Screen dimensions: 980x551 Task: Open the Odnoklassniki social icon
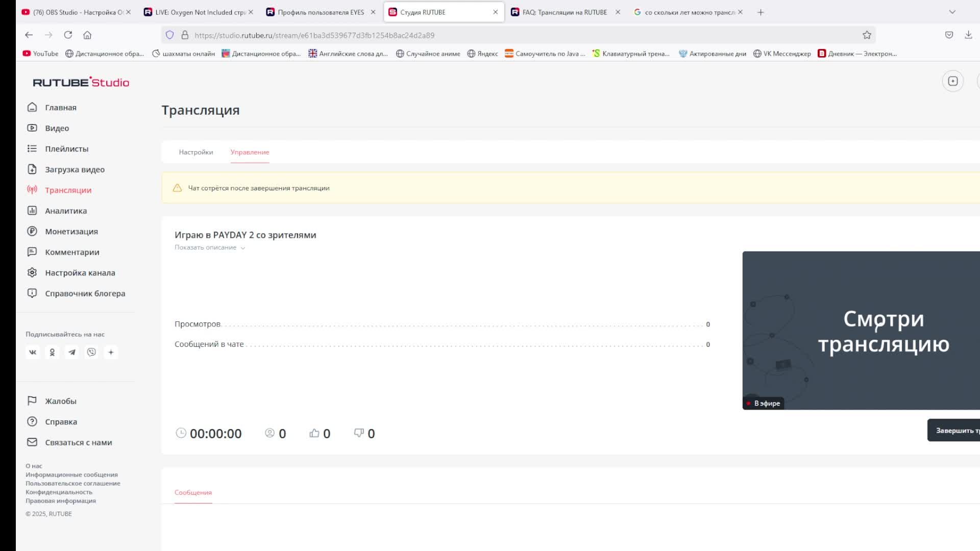tap(52, 352)
